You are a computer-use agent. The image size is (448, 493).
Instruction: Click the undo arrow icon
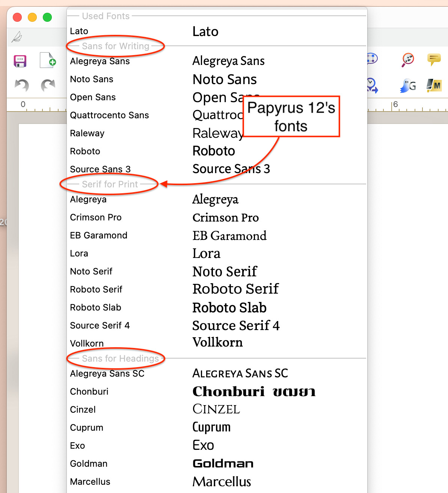22,85
